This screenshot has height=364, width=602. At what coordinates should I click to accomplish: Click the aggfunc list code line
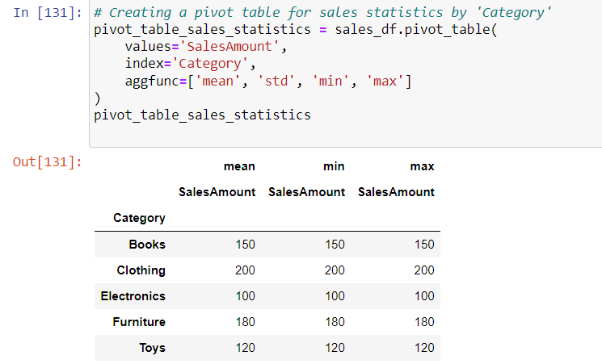268,81
